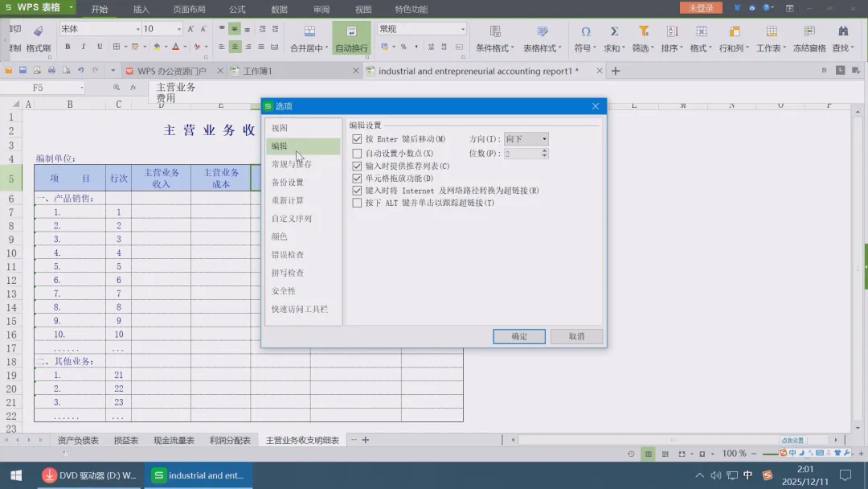Image resolution: width=868 pixels, height=489 pixels.
Task: Click the print icon in quick toolbar
Action: coord(51,70)
